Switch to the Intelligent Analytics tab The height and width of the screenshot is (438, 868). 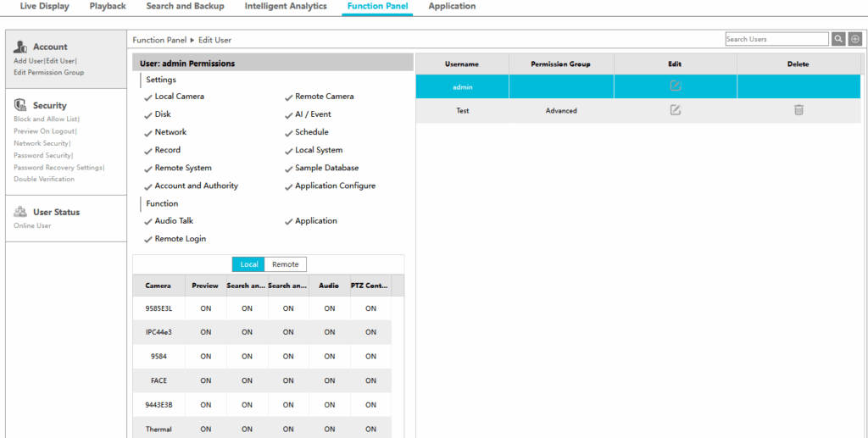285,7
